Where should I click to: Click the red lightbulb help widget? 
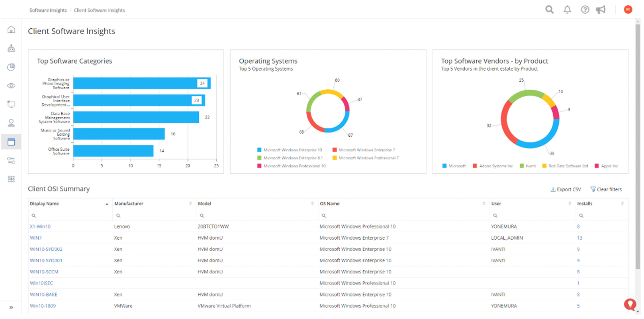[630, 305]
